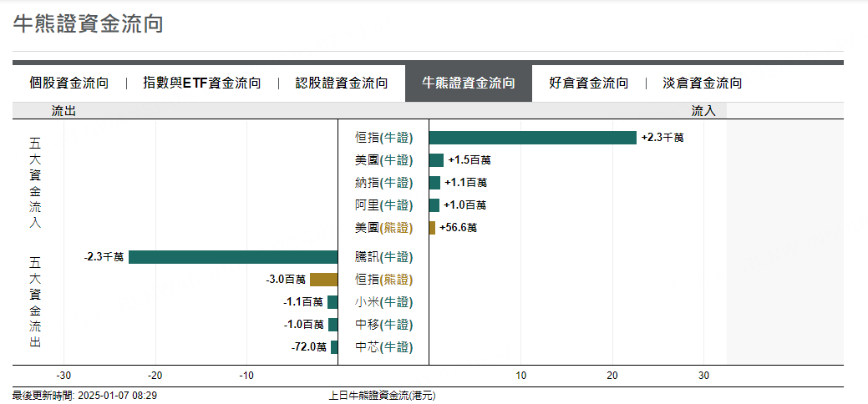Screen dimensions: 868x404
Task: Click the 20 axis tick label
Action: (612, 376)
